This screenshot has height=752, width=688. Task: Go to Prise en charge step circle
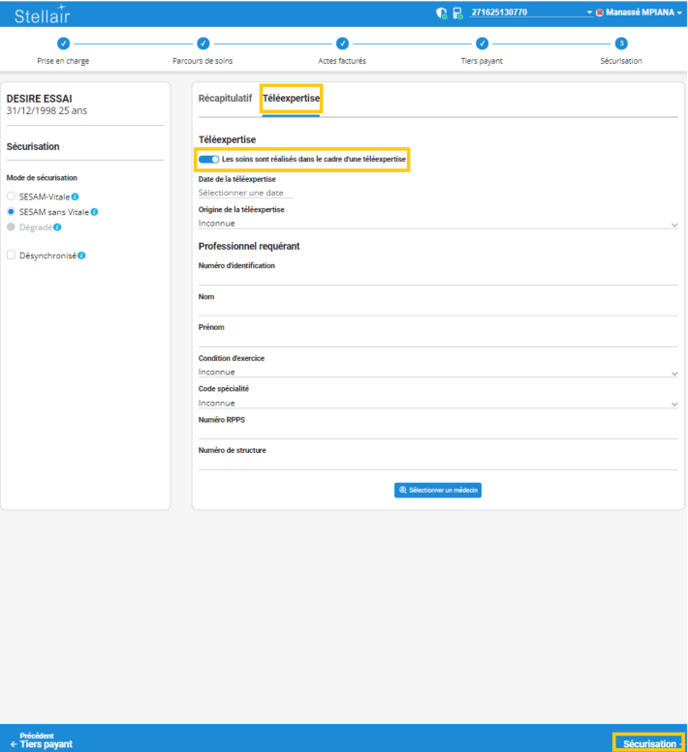(63, 43)
